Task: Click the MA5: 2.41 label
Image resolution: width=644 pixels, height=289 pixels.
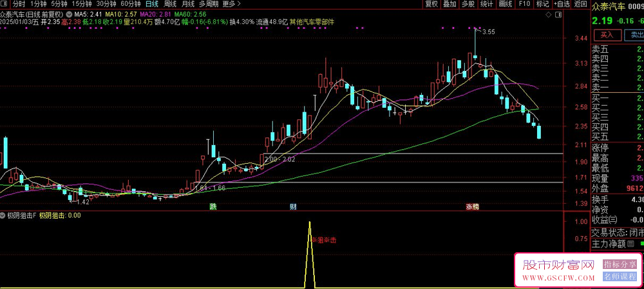Action: [88, 14]
